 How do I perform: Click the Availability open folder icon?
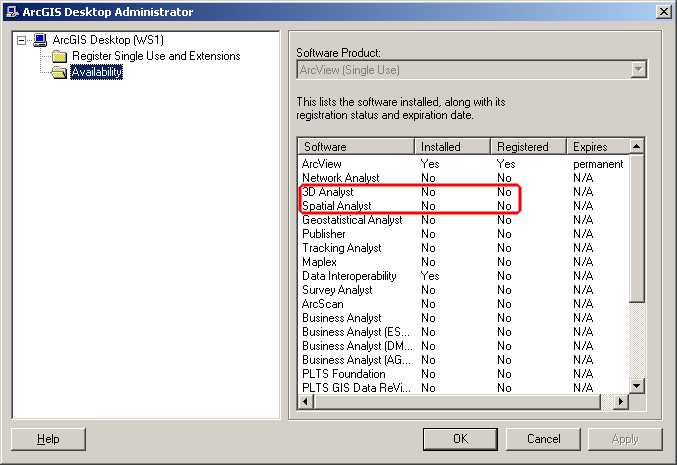click(59, 72)
